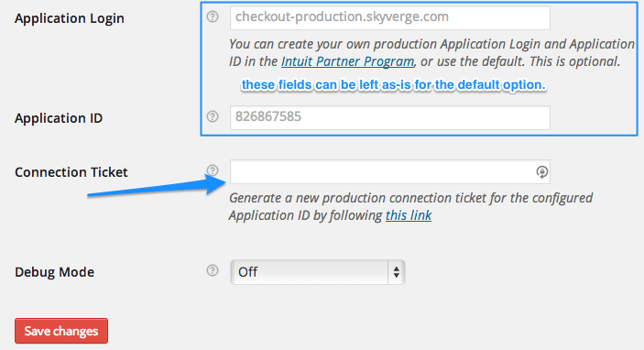Click the Debug Mode help icon

(213, 270)
